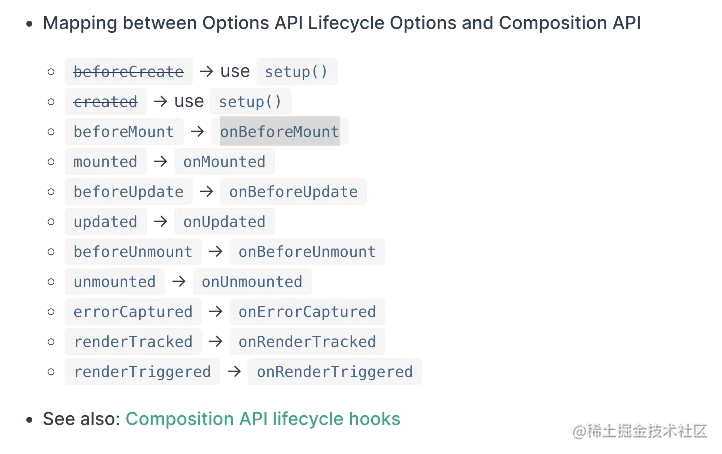The width and height of the screenshot is (722, 454).
Task: Click the onRenderTriggered code label
Action: (x=335, y=372)
